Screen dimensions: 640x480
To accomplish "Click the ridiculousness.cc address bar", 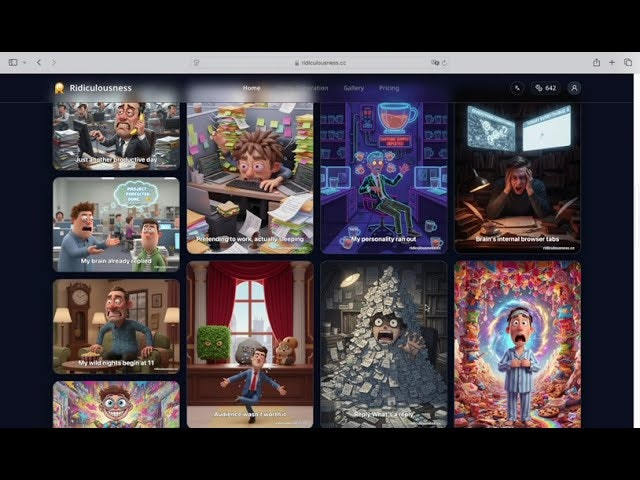I will click(x=320, y=62).
